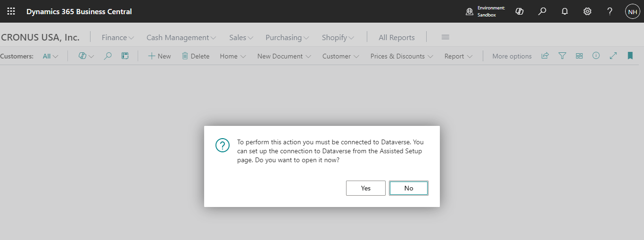Open the Customers All view dropdown
This screenshot has height=240, width=644.
(x=50, y=56)
